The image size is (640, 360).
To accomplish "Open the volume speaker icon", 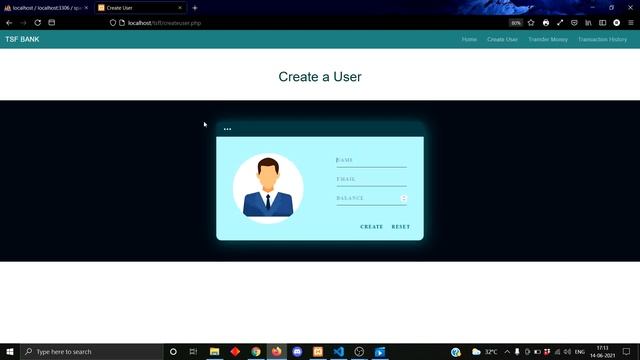I will pyautogui.click(x=567, y=352).
